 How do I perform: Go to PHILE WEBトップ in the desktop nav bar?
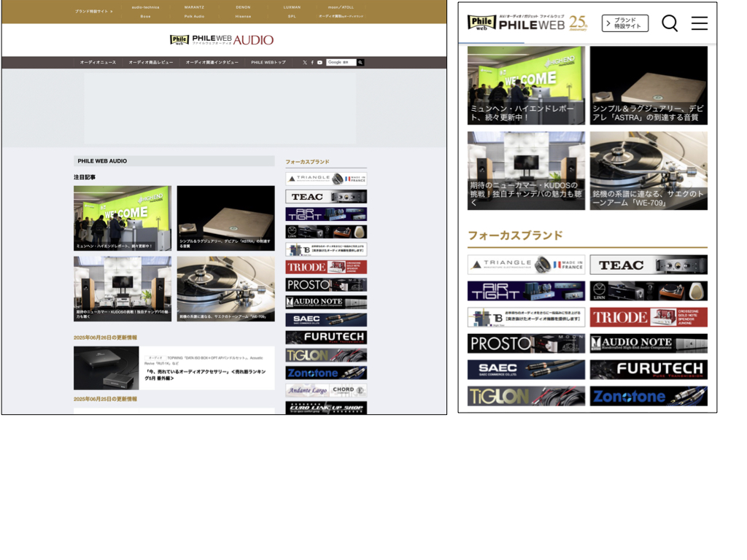click(268, 63)
